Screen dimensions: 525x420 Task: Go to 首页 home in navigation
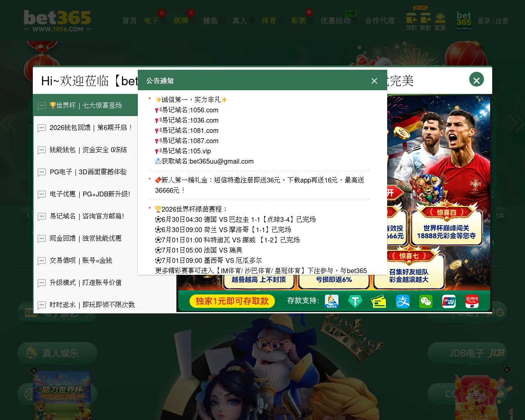pos(130,21)
